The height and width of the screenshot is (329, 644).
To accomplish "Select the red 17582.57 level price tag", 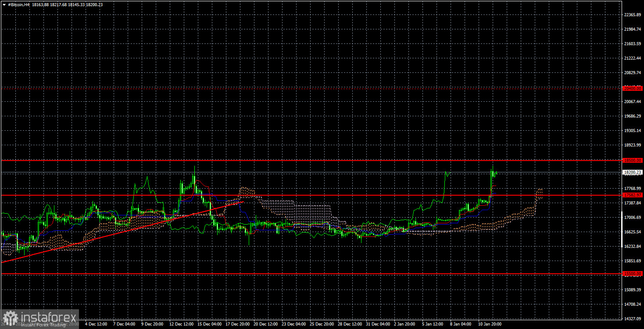I will coord(633,195).
